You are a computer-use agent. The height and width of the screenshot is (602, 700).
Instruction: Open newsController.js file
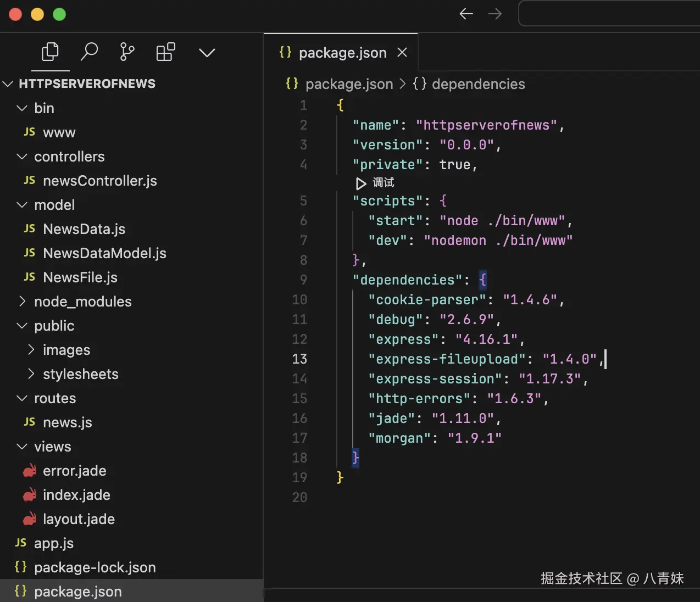click(100, 181)
